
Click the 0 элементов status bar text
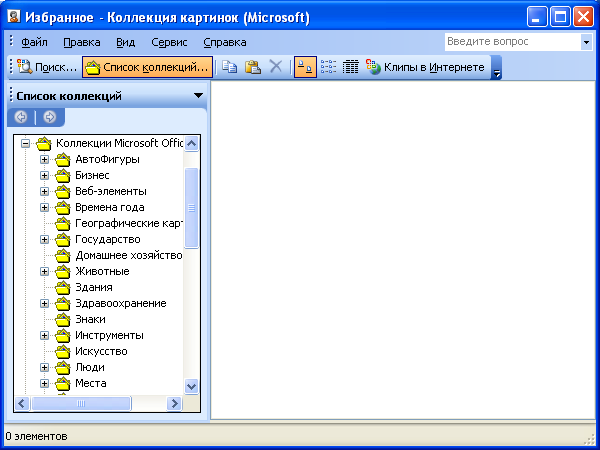(36, 436)
